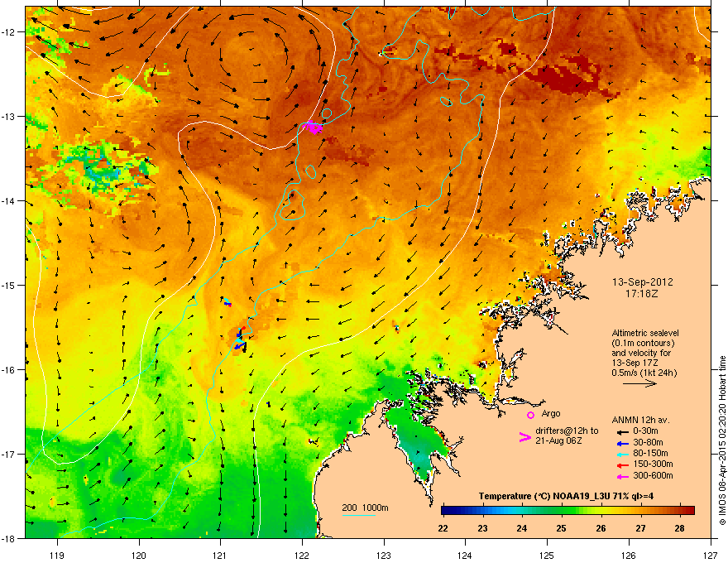Click the longitude axis label 123

click(x=384, y=555)
